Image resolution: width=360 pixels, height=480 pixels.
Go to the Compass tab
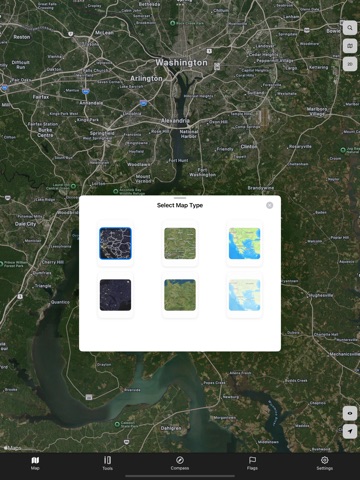180,463
